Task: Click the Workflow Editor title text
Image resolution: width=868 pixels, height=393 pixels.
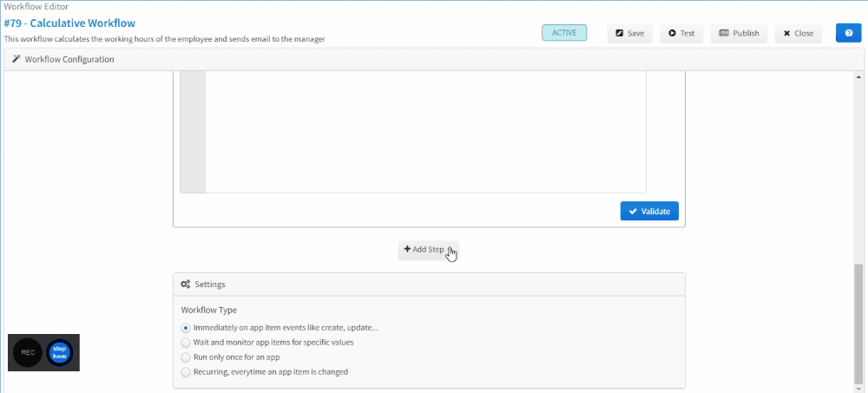Action: tap(36, 7)
